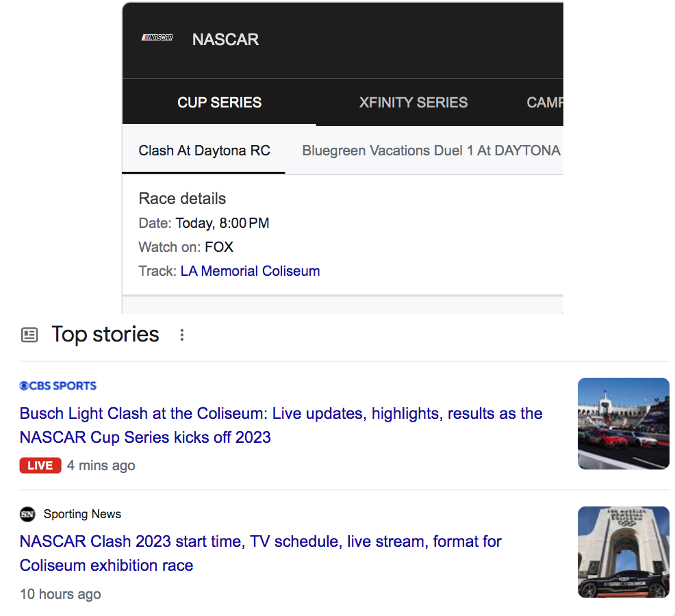The image size is (675, 616).
Task: Select the Clash At Daytona RC tab
Action: point(204,151)
